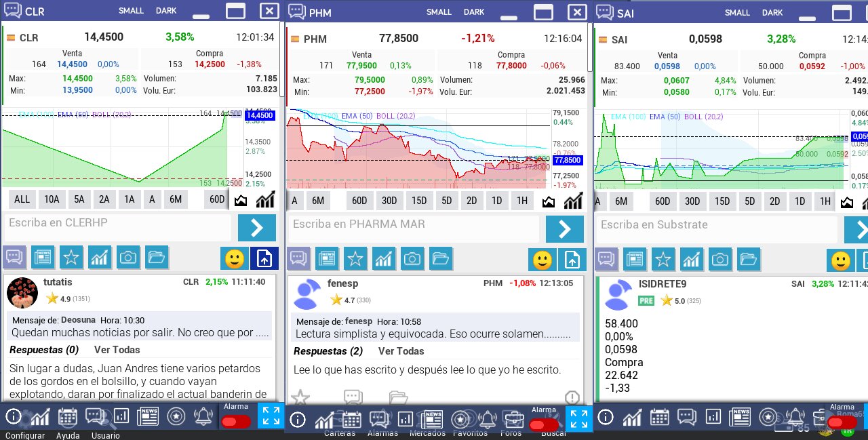
Task: Open Configurar menu at bottom left
Action: tap(25, 435)
